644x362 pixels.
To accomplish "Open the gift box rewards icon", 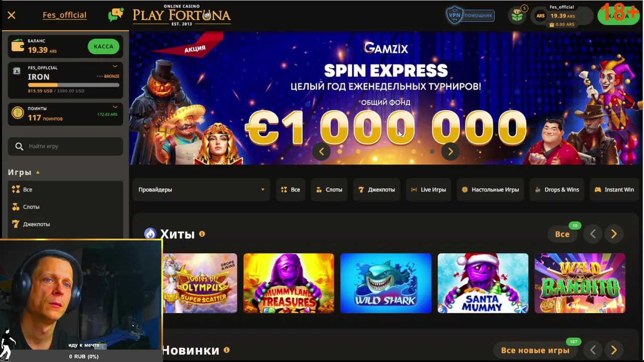I will pyautogui.click(x=517, y=15).
